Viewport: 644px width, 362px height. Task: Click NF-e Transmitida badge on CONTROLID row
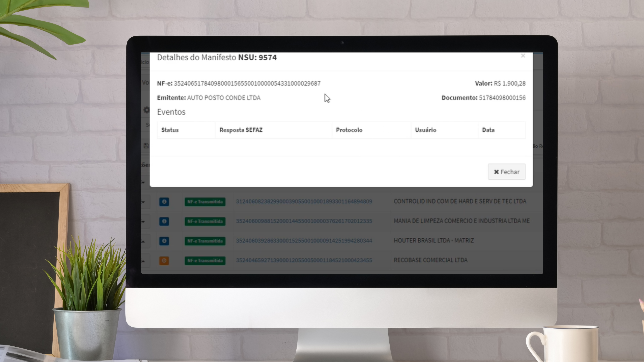coord(205,202)
